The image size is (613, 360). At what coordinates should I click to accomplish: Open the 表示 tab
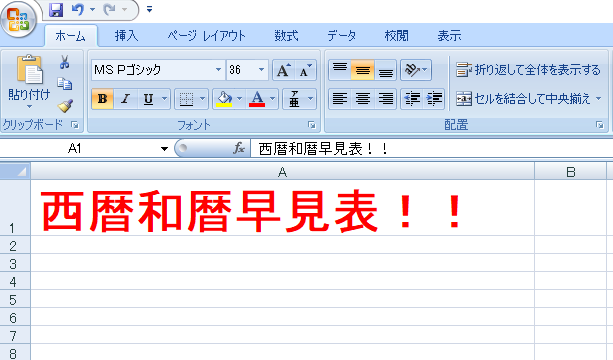(449, 36)
